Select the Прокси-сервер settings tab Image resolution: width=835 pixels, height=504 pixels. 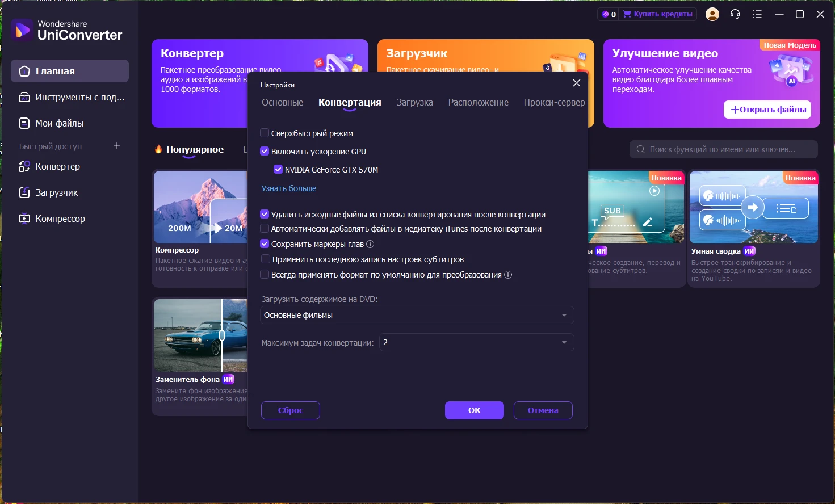click(553, 103)
